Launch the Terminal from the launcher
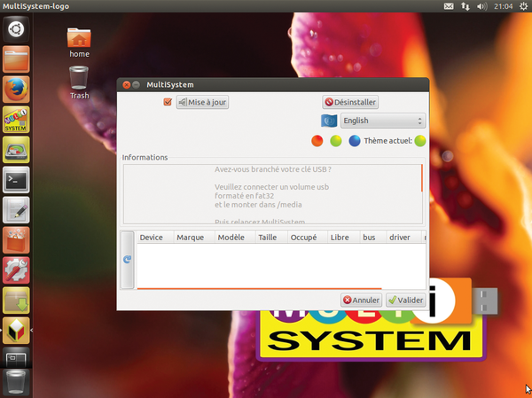Viewport: 532px width, 398px height. [x=16, y=180]
